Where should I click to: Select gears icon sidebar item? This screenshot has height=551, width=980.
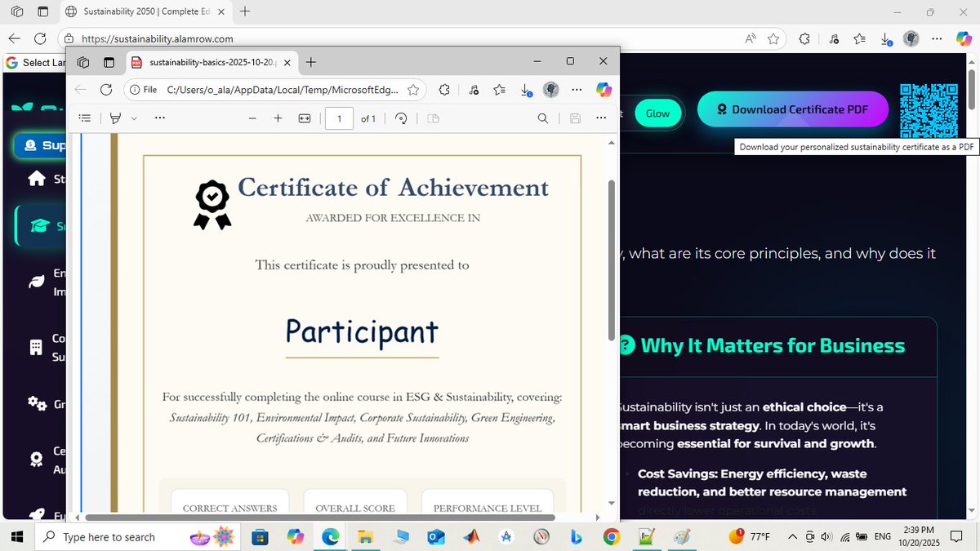[37, 403]
